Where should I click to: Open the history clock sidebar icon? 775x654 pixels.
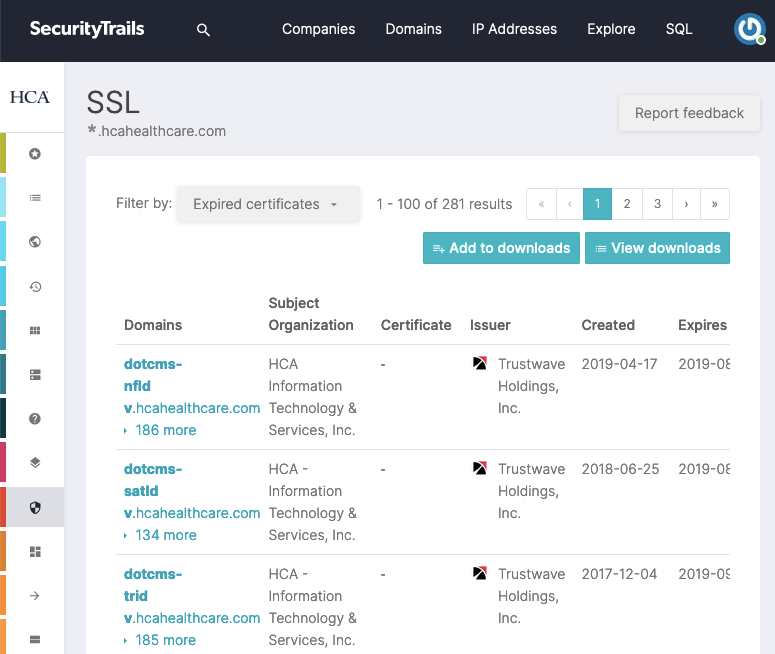pyautogui.click(x=35, y=286)
